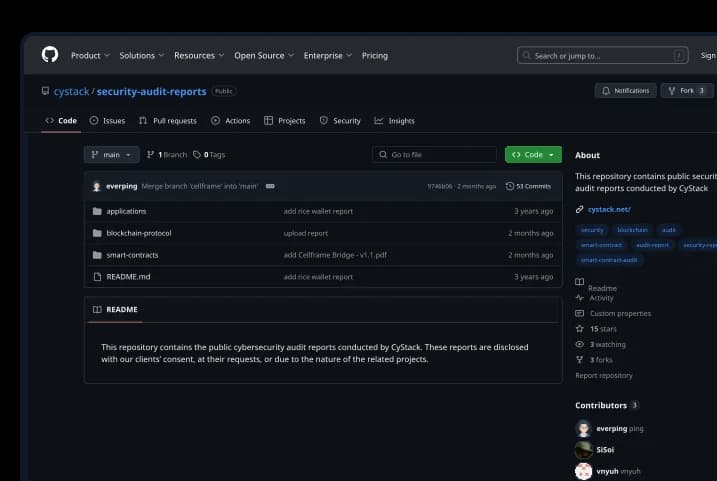Click the smart-contract topic tag

601,245
